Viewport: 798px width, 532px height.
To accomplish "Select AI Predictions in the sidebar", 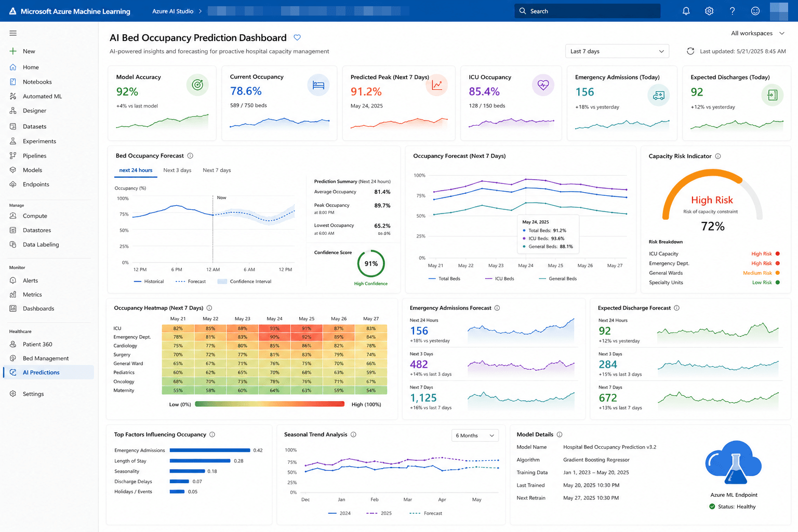I will click(x=49, y=373).
